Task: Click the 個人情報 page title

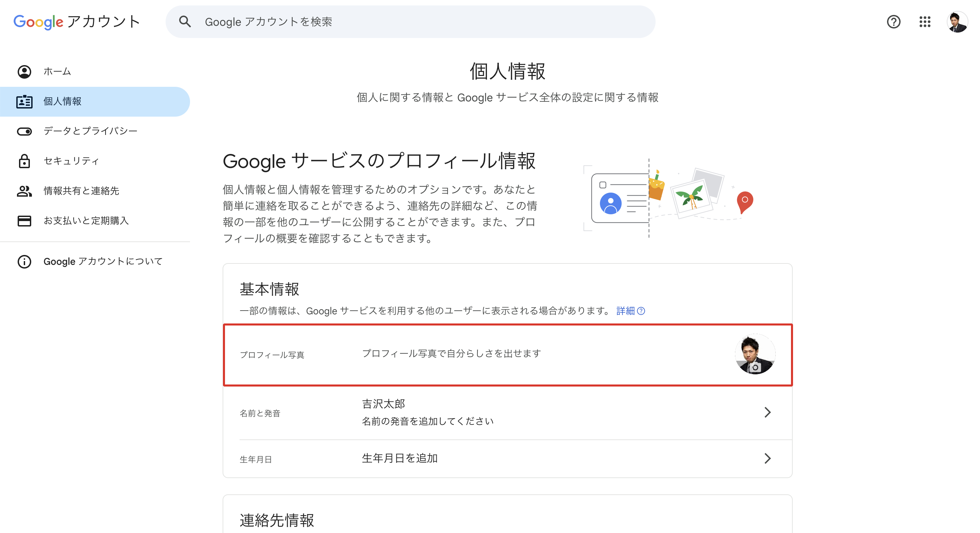Action: coord(508,72)
